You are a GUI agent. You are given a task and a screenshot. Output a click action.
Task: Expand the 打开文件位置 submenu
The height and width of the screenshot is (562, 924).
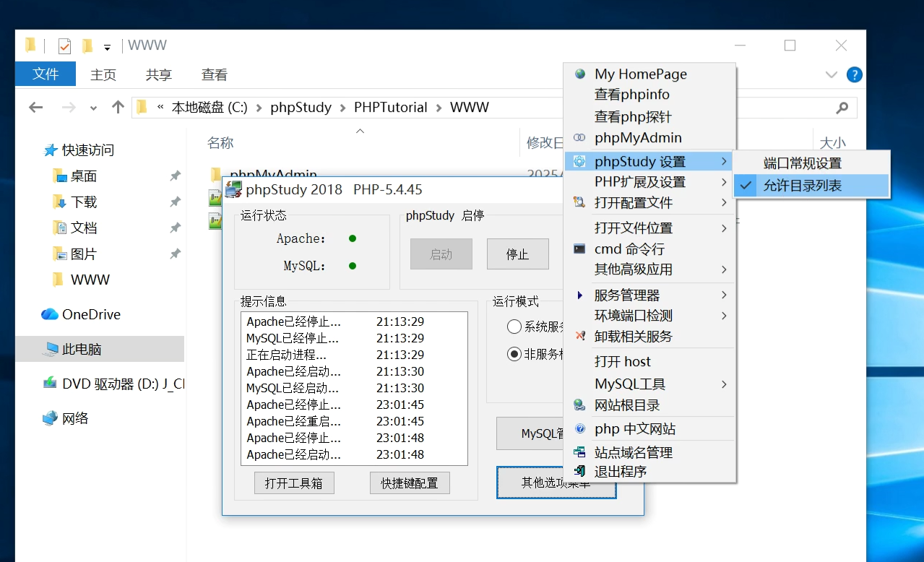click(724, 228)
